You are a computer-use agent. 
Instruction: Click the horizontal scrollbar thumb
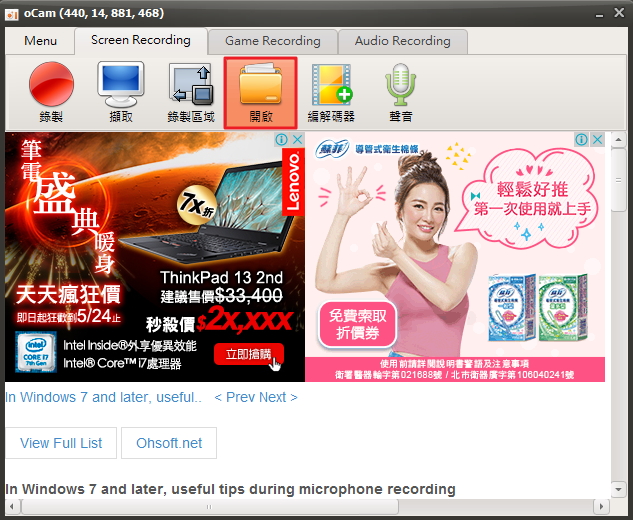click(x=210, y=506)
